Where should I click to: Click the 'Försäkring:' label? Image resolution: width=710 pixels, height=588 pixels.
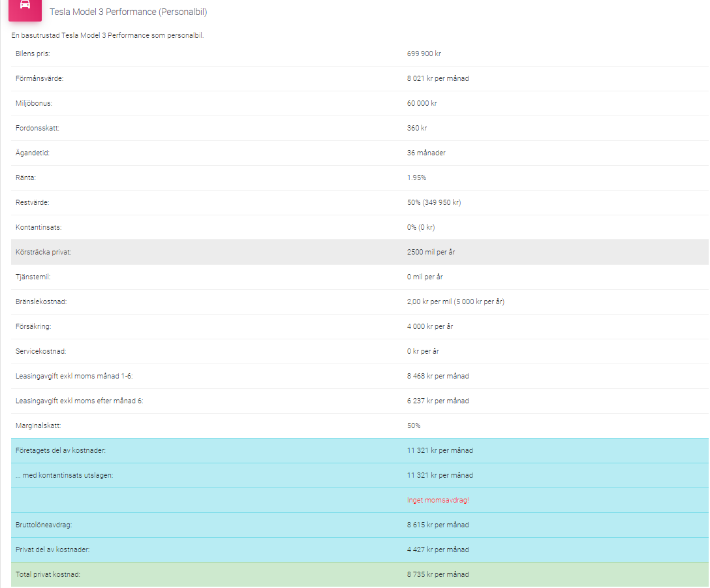(33, 326)
